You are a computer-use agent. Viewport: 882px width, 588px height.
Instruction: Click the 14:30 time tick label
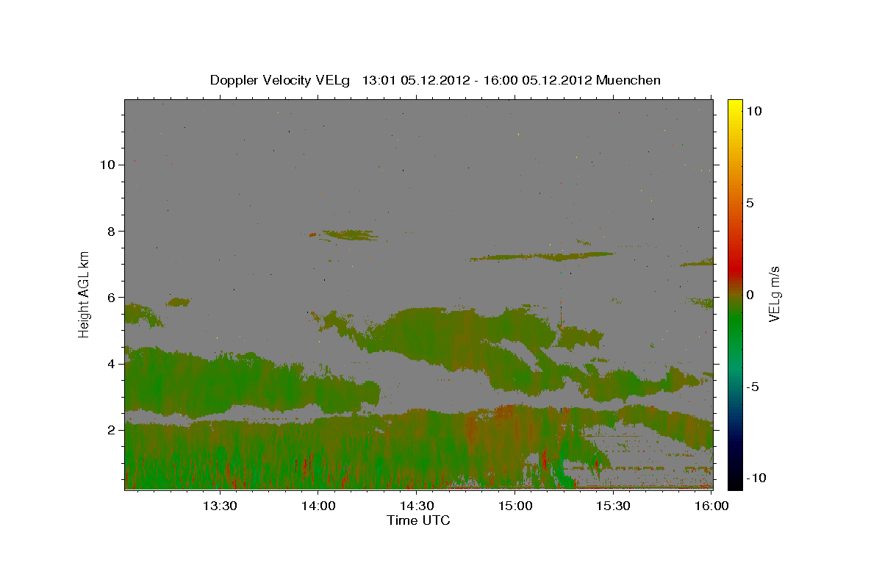pyautogui.click(x=416, y=506)
